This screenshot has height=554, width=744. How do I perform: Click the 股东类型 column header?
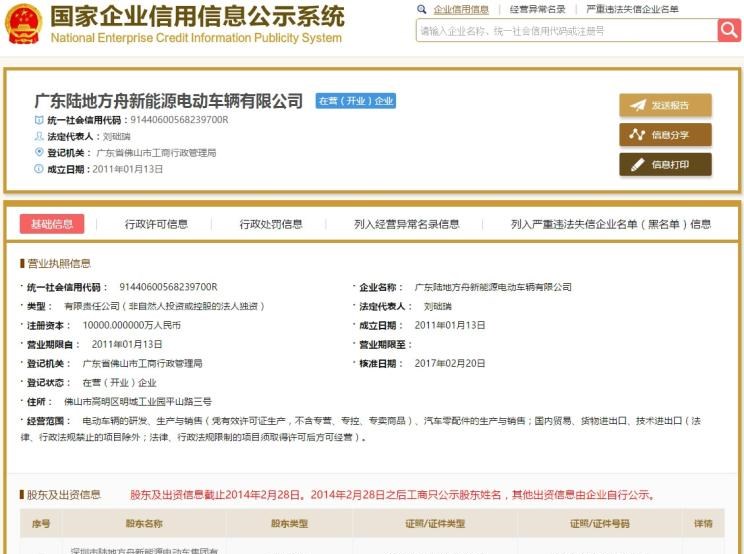pyautogui.click(x=289, y=524)
